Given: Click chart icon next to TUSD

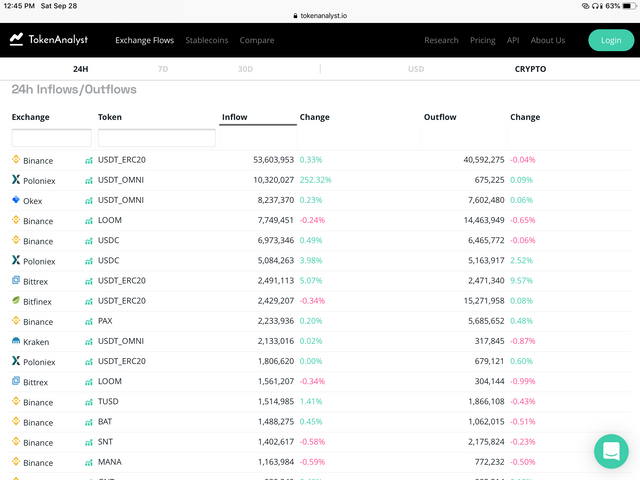Looking at the screenshot, I should 89,402.
